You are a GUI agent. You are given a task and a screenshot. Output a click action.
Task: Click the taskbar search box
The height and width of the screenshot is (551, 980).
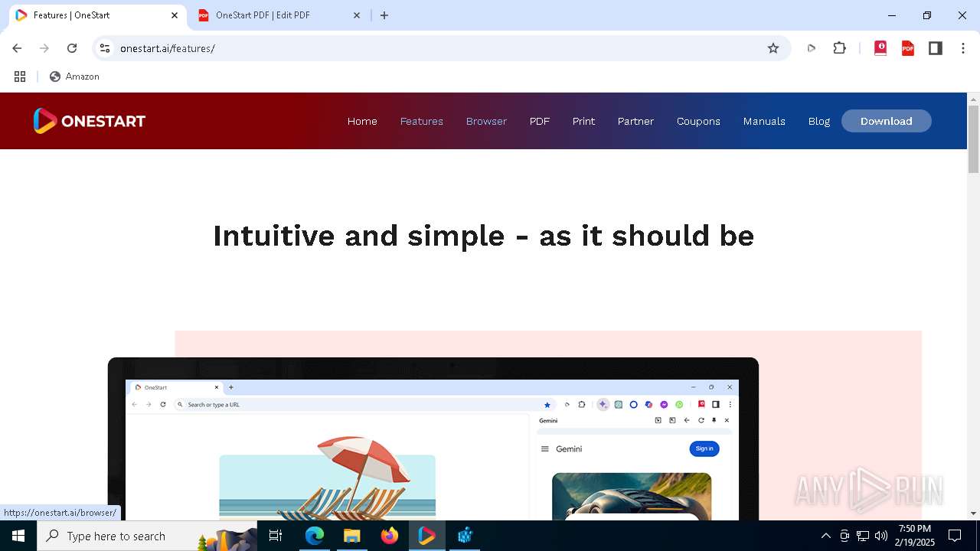pos(147,536)
